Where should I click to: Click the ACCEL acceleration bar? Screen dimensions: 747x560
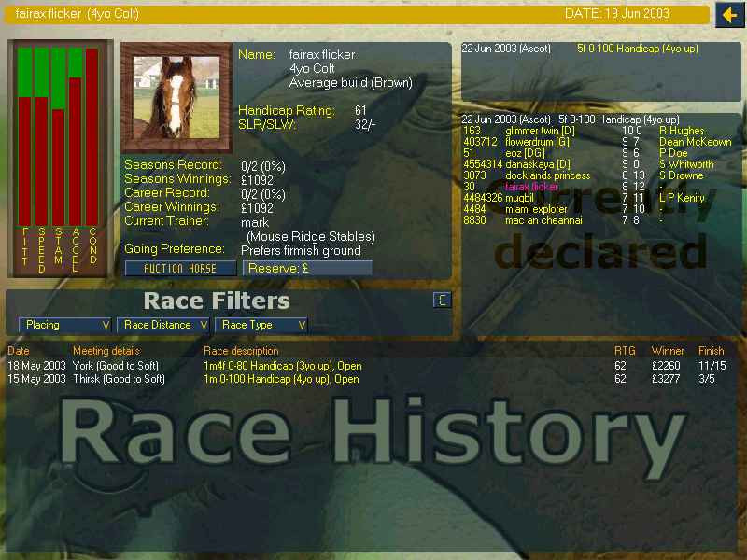tap(76, 136)
